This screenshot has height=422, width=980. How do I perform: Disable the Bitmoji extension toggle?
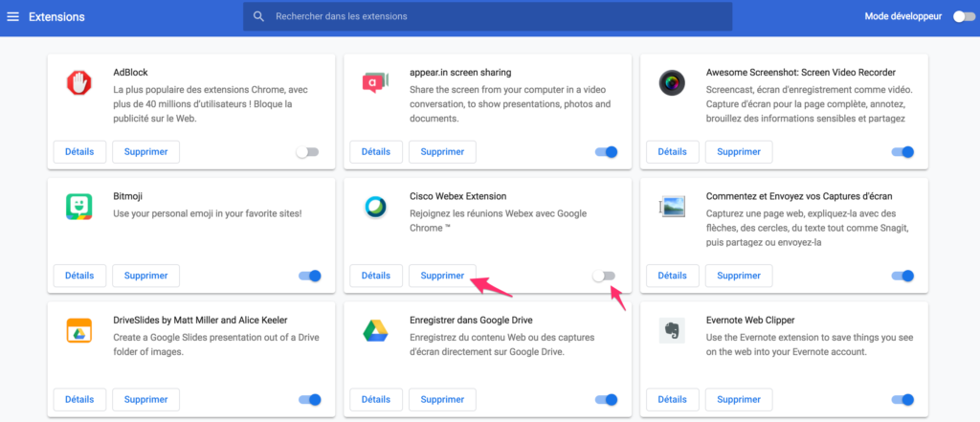pyautogui.click(x=310, y=276)
